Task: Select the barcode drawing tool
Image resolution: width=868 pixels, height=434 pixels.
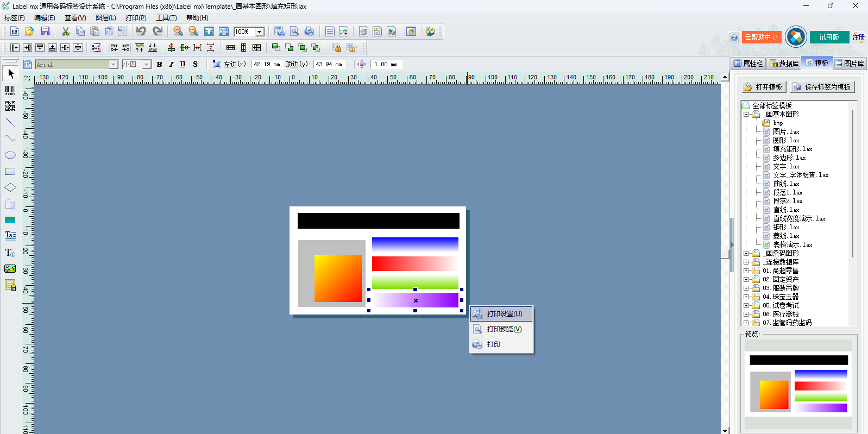Action: 10,90
